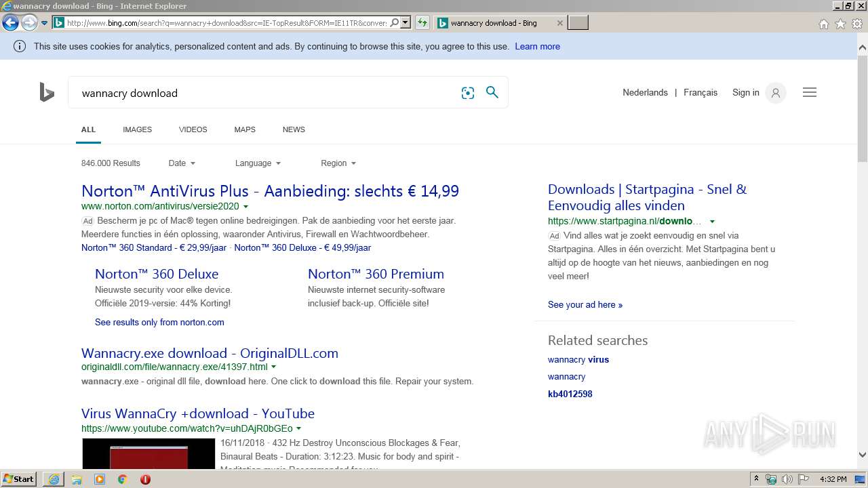This screenshot has width=868, height=488.
Task: Click the address bar search magnifier icon
Action: tap(395, 23)
